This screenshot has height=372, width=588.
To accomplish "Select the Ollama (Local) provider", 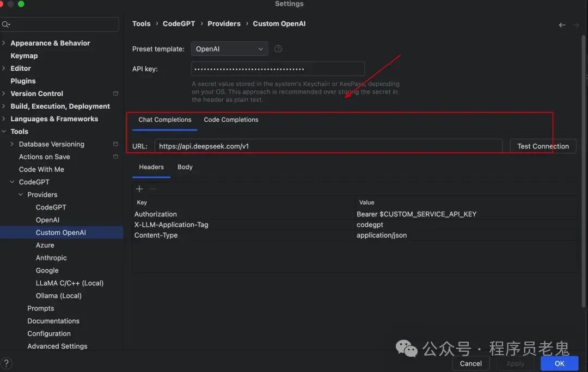I will [x=58, y=295].
